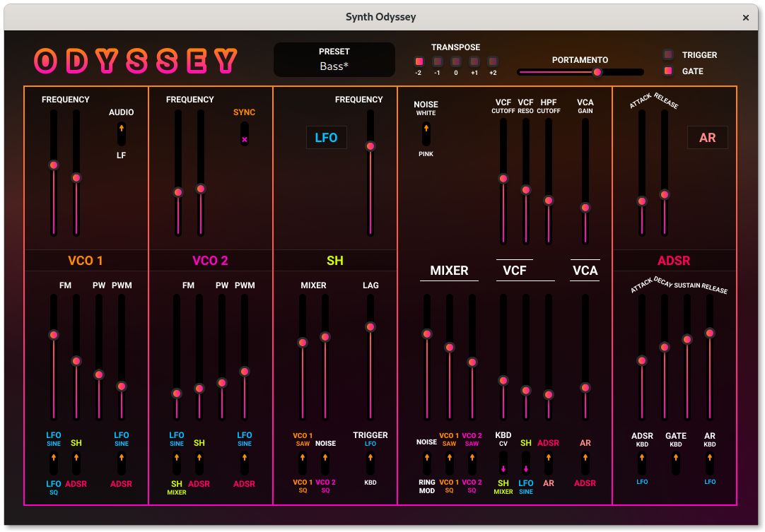Toggle VCO 2 PWM LFO/ADSR switch
This screenshot has width=765, height=532.
(x=245, y=463)
